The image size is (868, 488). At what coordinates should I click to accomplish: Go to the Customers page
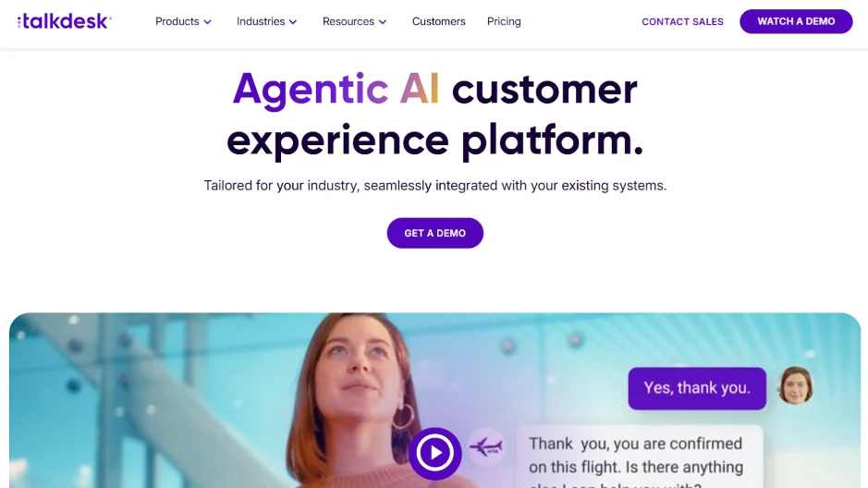tap(438, 21)
